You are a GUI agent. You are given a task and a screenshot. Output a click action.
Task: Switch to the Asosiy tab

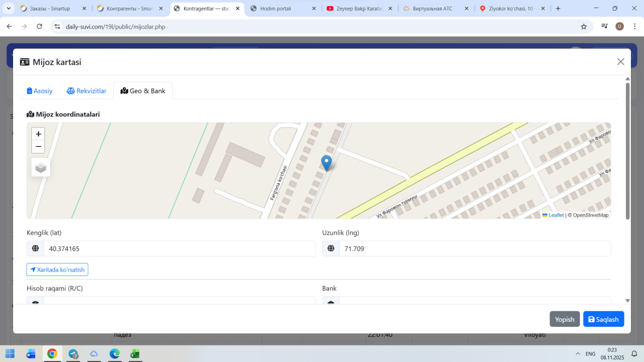point(40,91)
